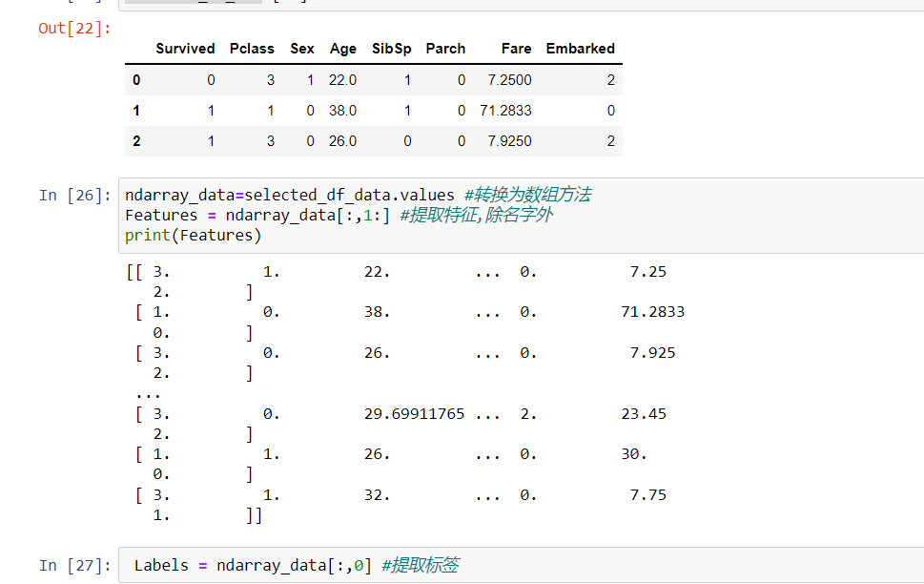Click the print(Features) code line
The height and width of the screenshot is (584, 924).
[193, 236]
